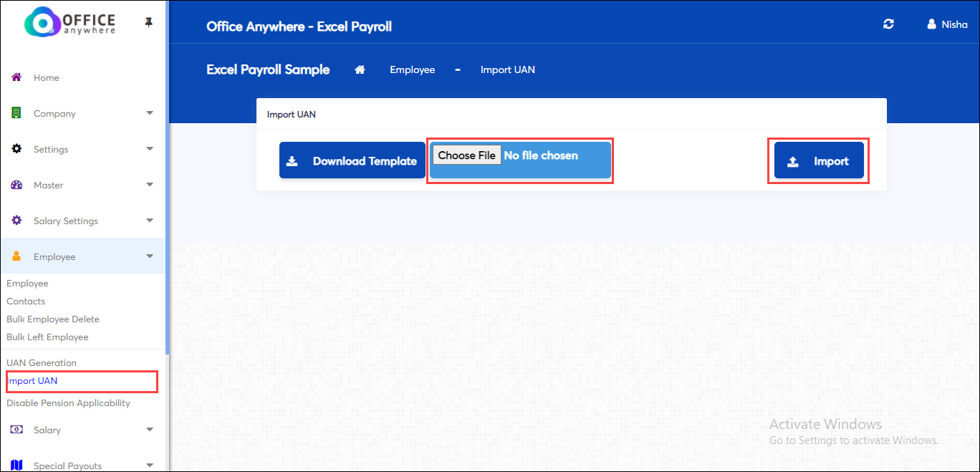Click the Employee breadcrumb link

[413, 69]
